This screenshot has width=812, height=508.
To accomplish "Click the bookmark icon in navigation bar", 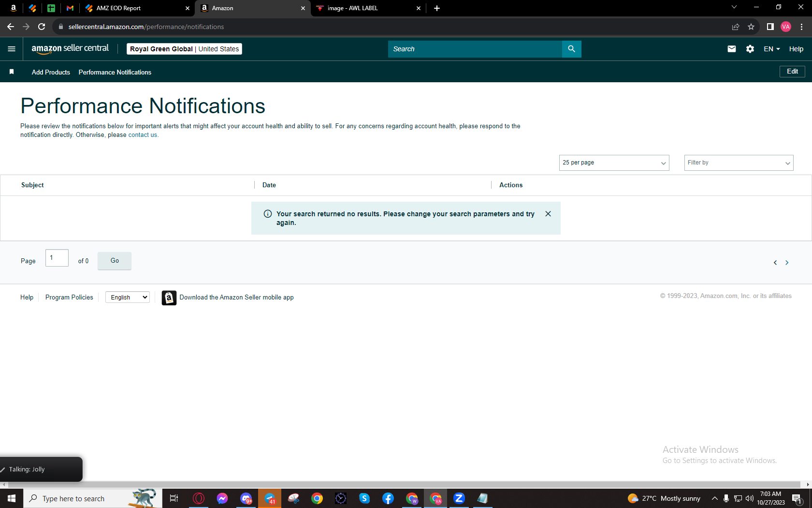I will (12, 72).
